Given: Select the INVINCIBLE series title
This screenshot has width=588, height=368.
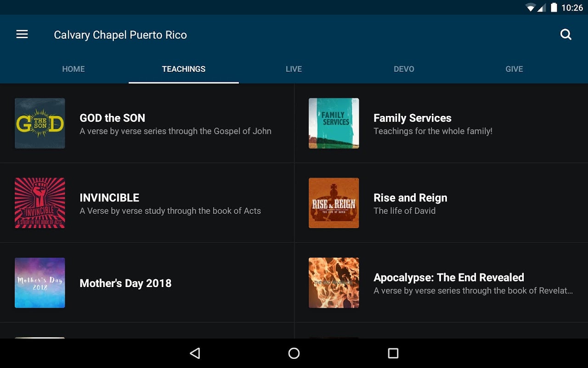Looking at the screenshot, I should click(109, 198).
